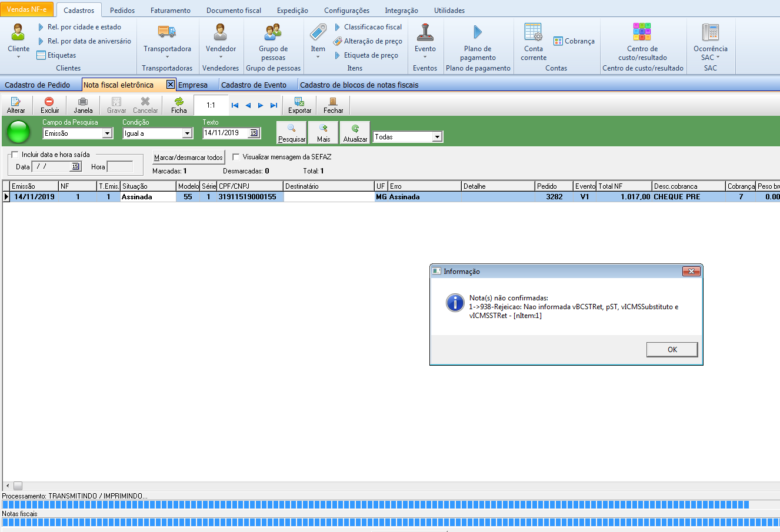Expand the Campo da Pesquisa dropdown
The width and height of the screenshot is (780, 532).
click(x=107, y=133)
